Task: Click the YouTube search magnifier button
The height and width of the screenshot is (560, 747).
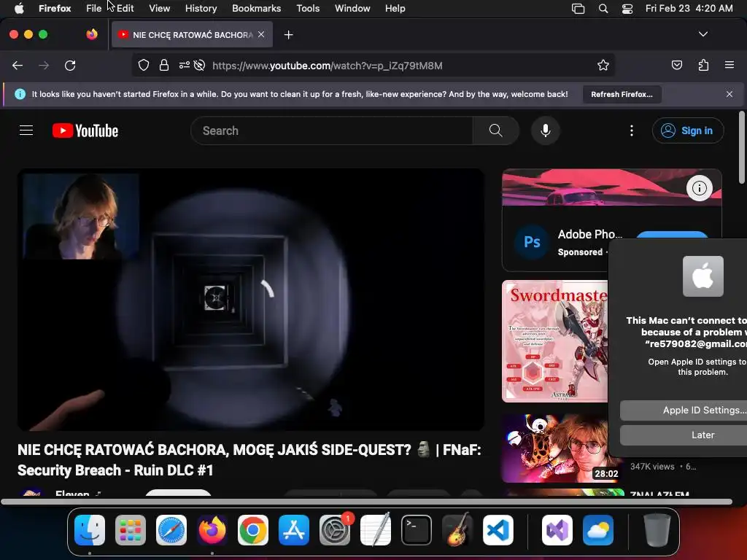Action: [495, 131]
